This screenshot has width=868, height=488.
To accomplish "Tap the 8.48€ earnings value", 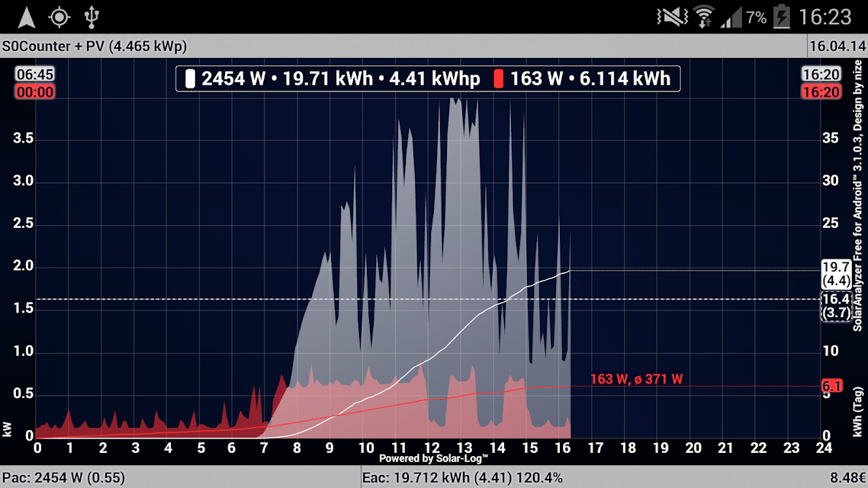I will [847, 477].
